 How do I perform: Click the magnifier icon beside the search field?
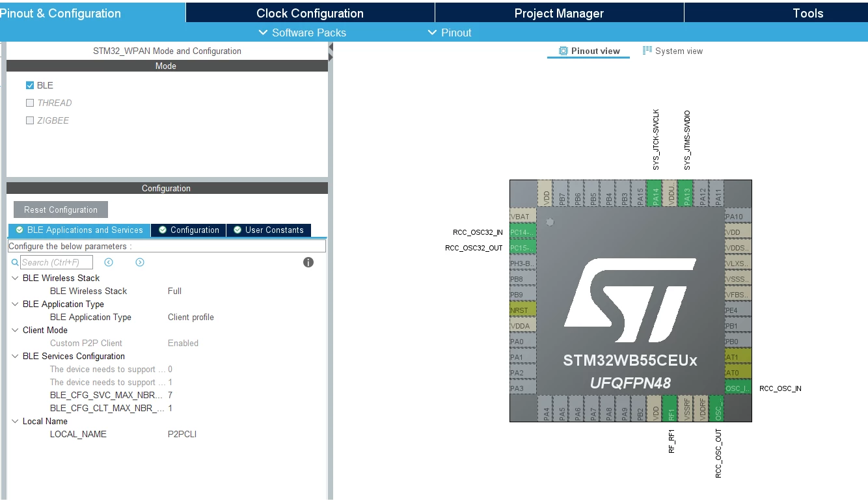[15, 262]
